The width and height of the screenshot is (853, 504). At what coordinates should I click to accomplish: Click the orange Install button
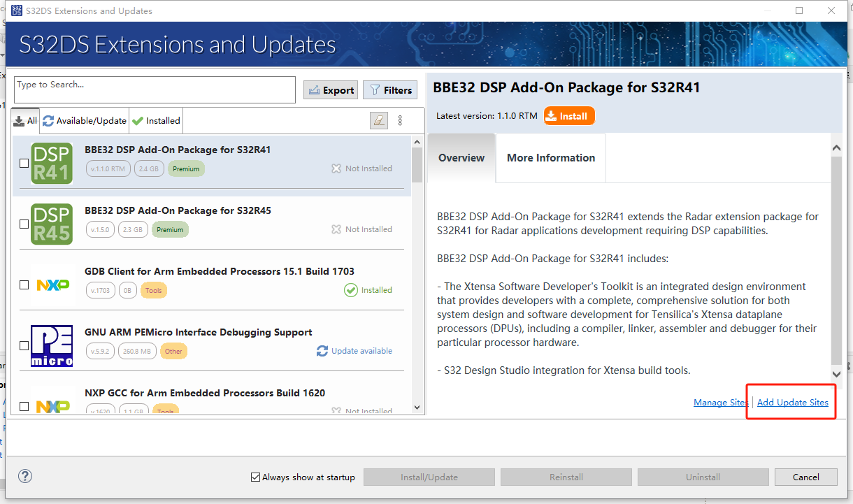pos(569,116)
